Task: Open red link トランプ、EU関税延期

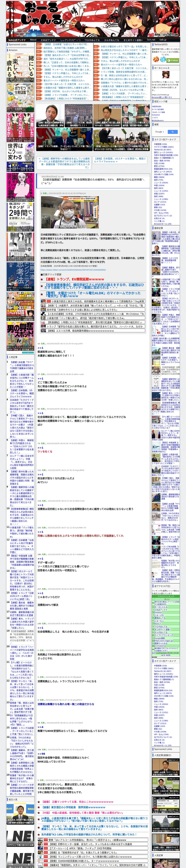Action: point(75,279)
